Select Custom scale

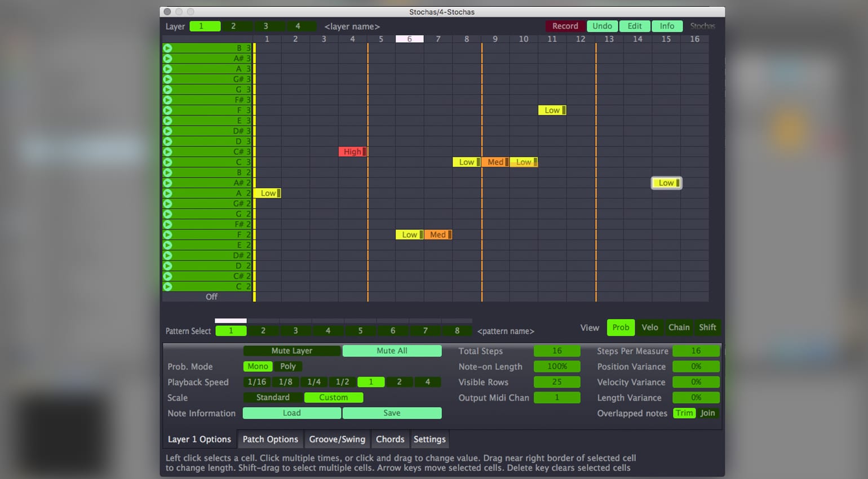[333, 397]
